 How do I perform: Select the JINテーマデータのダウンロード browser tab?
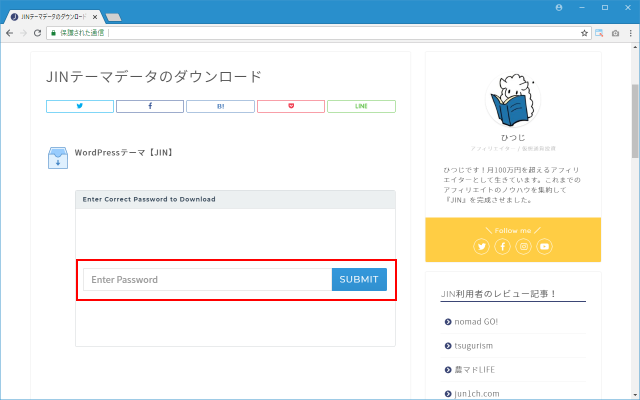[x=53, y=17]
